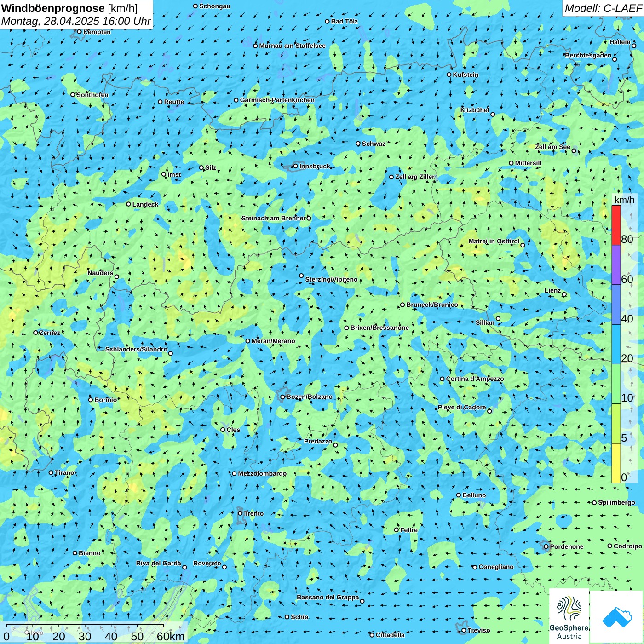Click the Bozen/Bolzano city marker
Image resolution: width=644 pixels, height=644 pixels.
pyautogui.click(x=282, y=397)
